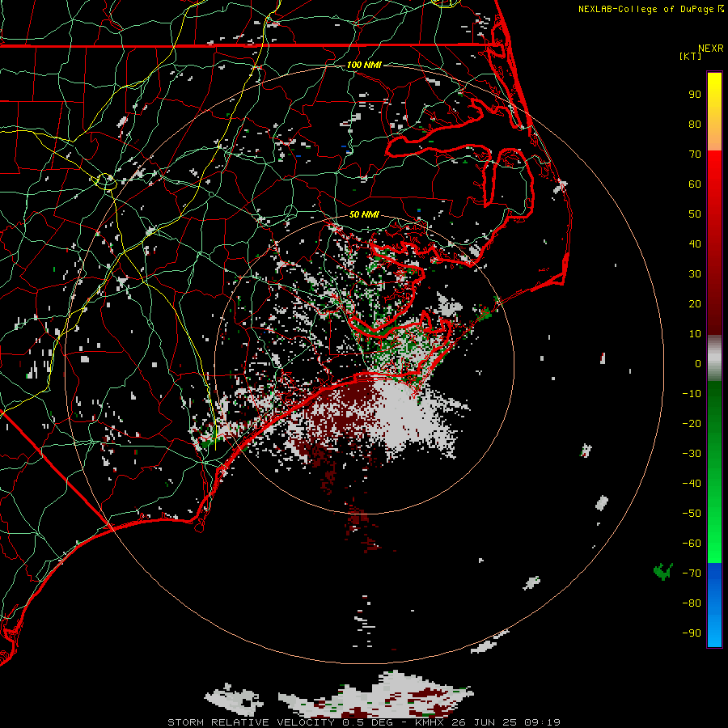Click the -50 value on the velocity scale
Screen dimensions: 728x728
692,514
